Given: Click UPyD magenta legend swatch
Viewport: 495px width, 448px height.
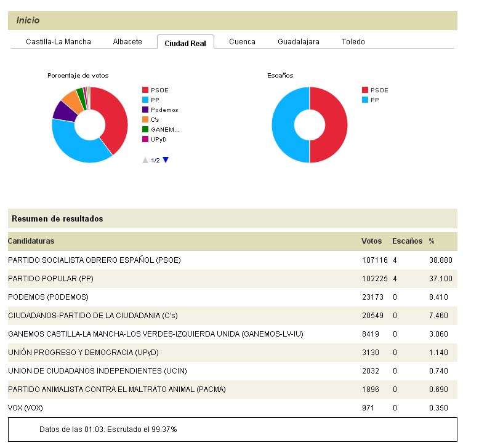Looking at the screenshot, I should [x=145, y=139].
